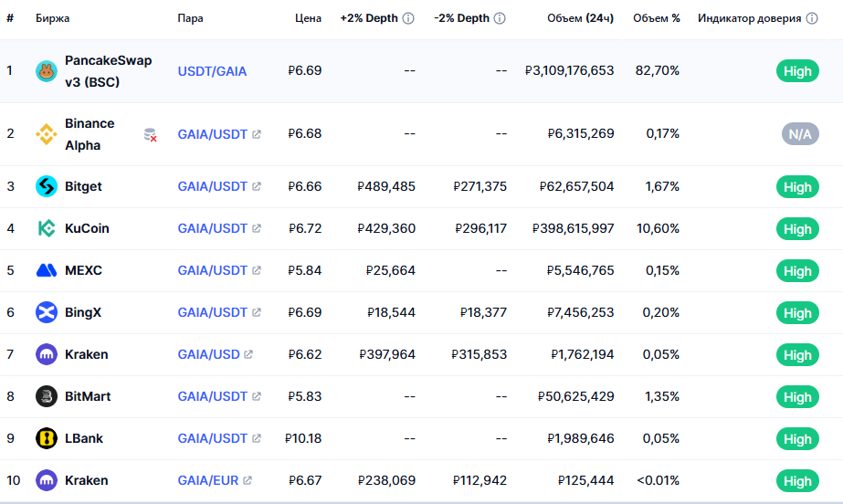Click info icon beside Индикатор доверия header
This screenshot has width=843, height=504.
click(812, 18)
